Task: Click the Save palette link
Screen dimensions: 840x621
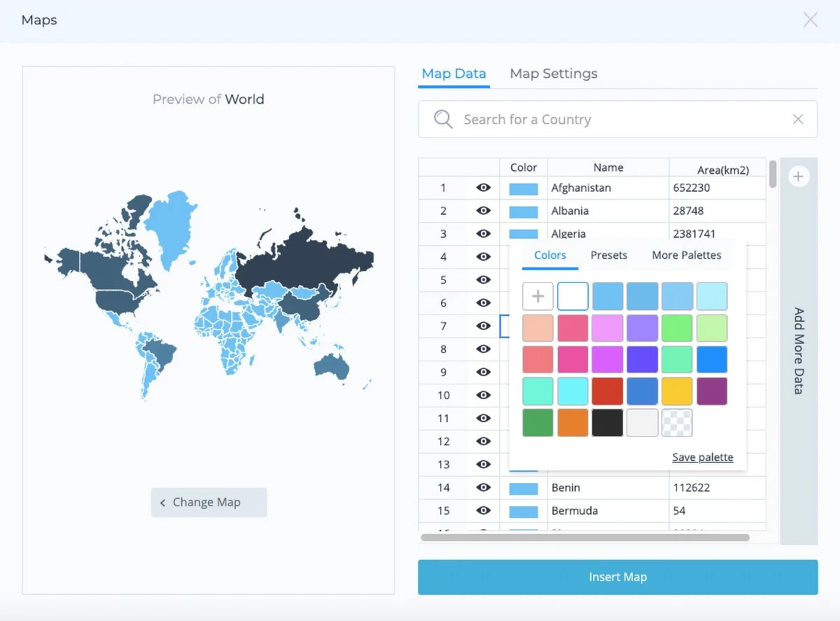Action: (702, 456)
